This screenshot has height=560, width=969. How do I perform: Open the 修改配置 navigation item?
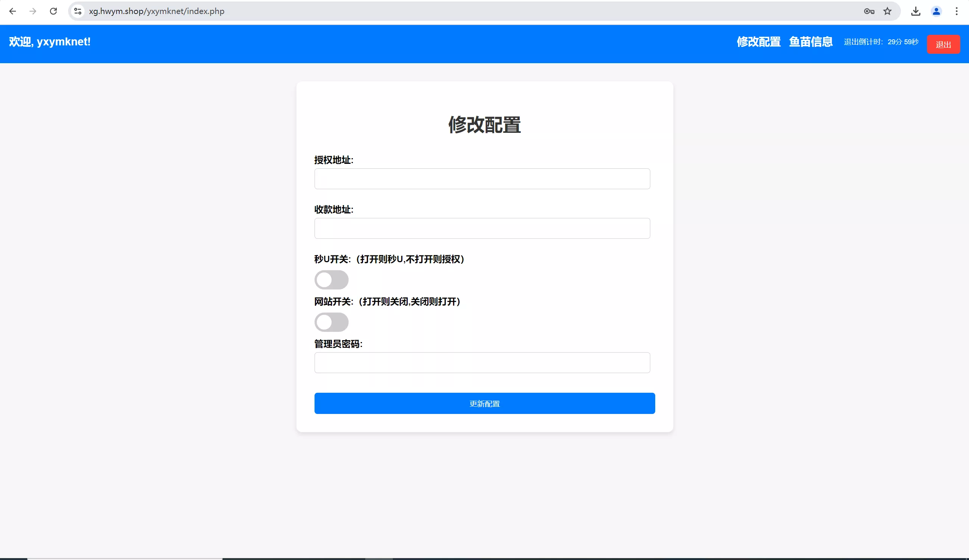[758, 42]
